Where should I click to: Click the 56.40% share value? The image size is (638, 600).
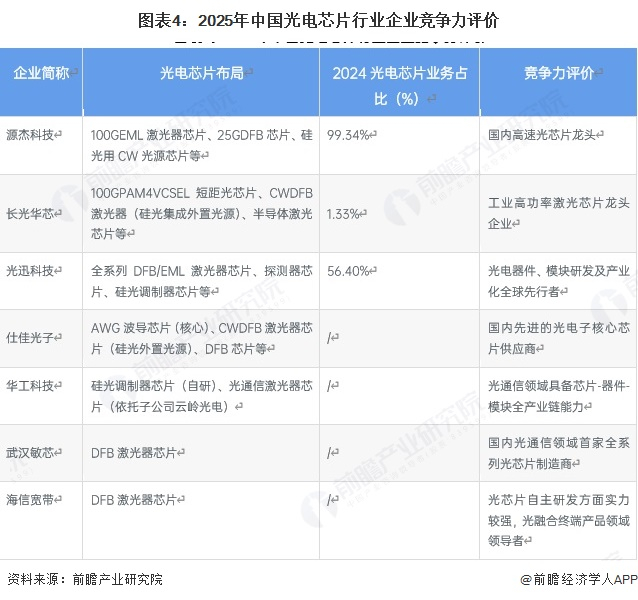[x=348, y=271]
